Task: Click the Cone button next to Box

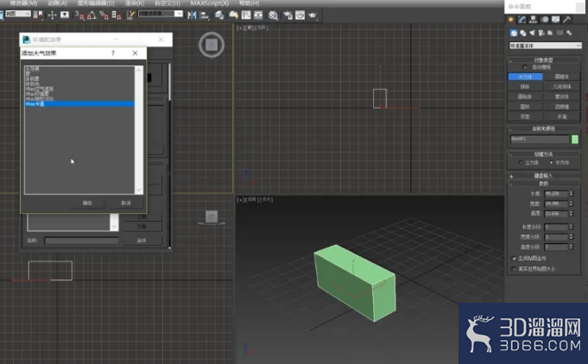Action: (x=562, y=77)
